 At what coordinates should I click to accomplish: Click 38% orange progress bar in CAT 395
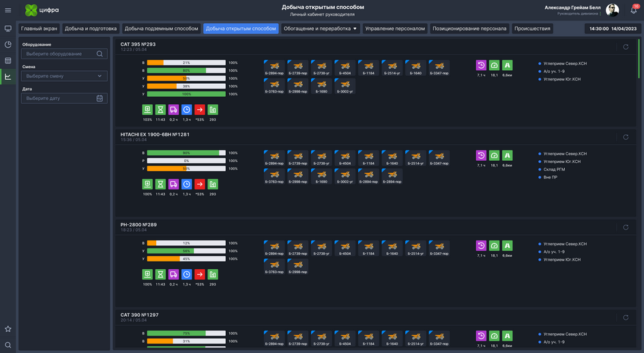coord(186,86)
